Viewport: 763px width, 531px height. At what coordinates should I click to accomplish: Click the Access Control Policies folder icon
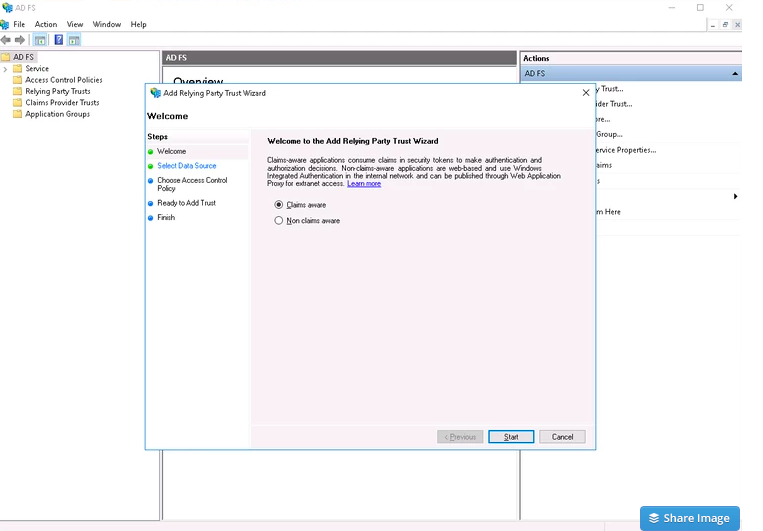point(18,80)
